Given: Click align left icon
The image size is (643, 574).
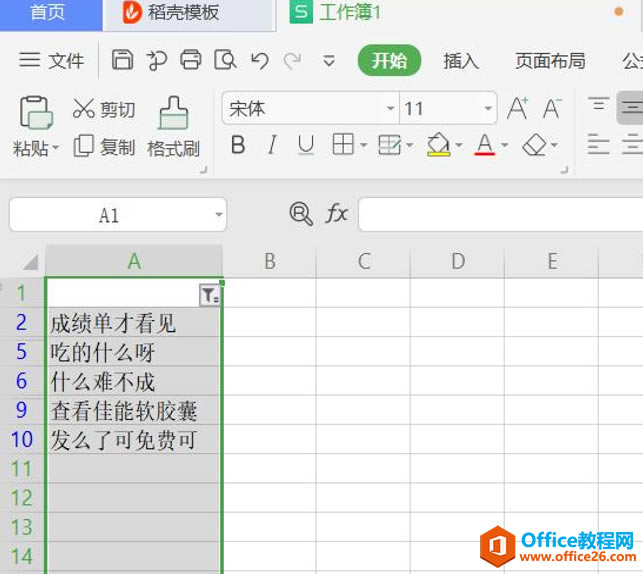Looking at the screenshot, I should [x=598, y=144].
